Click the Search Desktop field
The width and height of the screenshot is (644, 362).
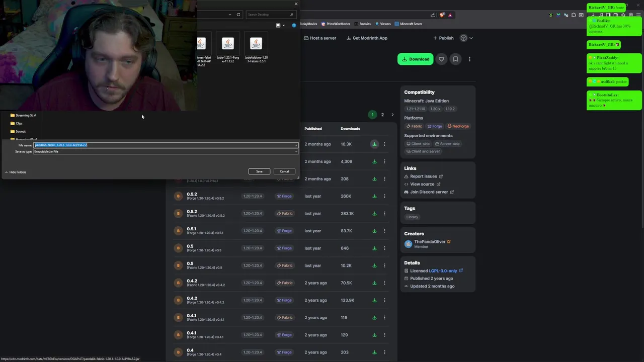[x=270, y=15]
